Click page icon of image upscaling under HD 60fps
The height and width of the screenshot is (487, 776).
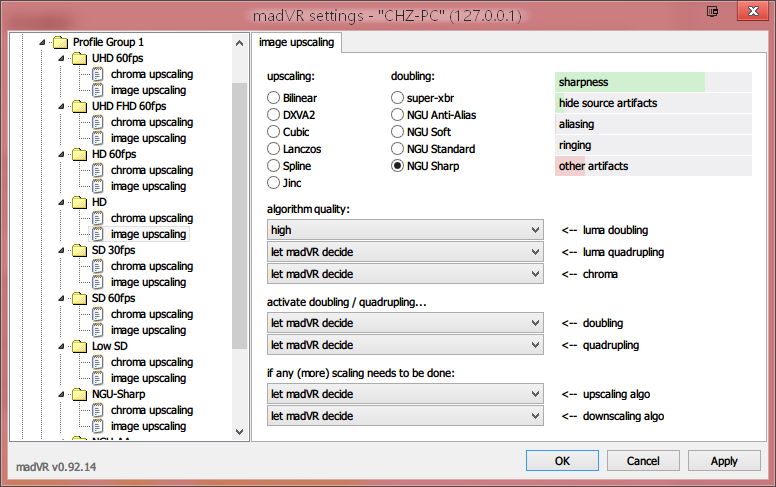coord(98,186)
